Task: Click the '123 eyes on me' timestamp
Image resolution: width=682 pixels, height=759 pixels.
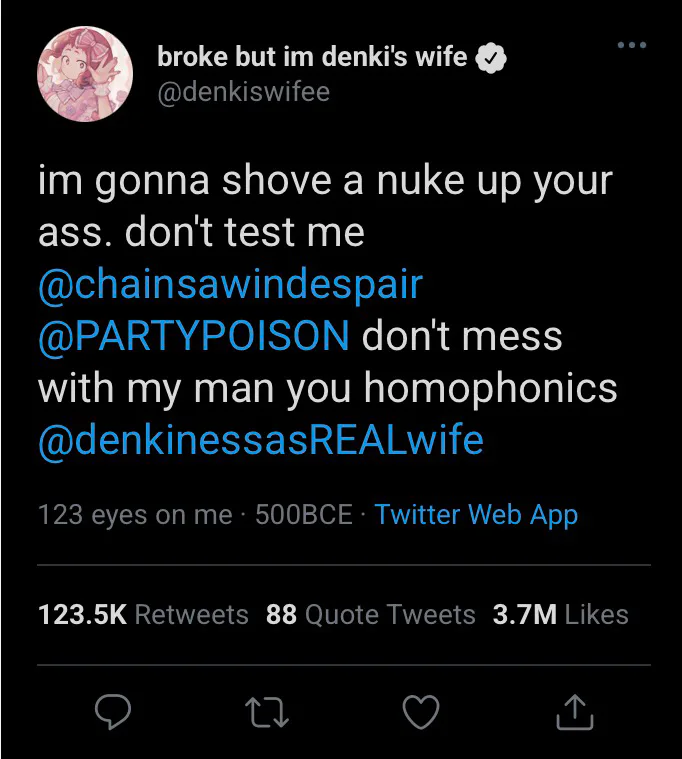Action: click(134, 515)
